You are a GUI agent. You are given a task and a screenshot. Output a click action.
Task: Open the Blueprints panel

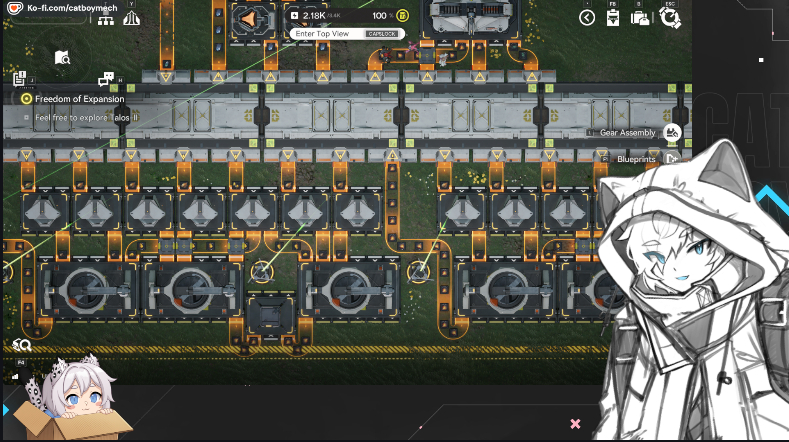672,158
